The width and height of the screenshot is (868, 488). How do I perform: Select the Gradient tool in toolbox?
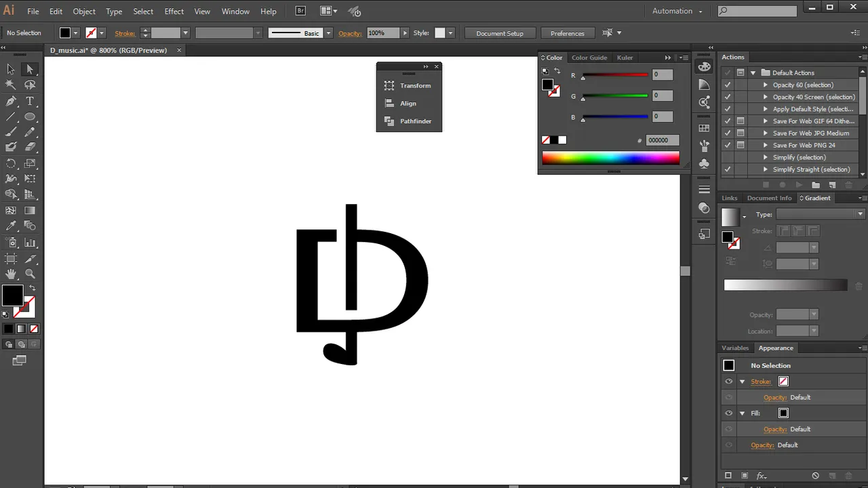point(30,211)
